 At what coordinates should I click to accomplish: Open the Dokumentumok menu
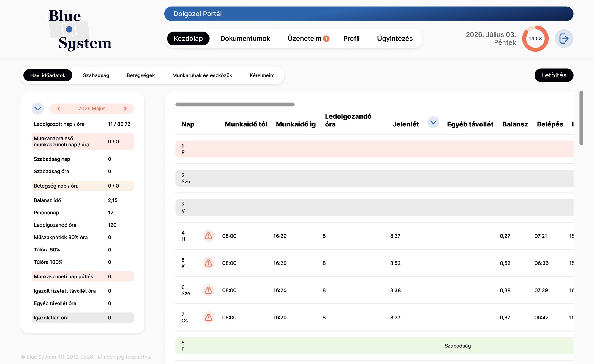(245, 39)
